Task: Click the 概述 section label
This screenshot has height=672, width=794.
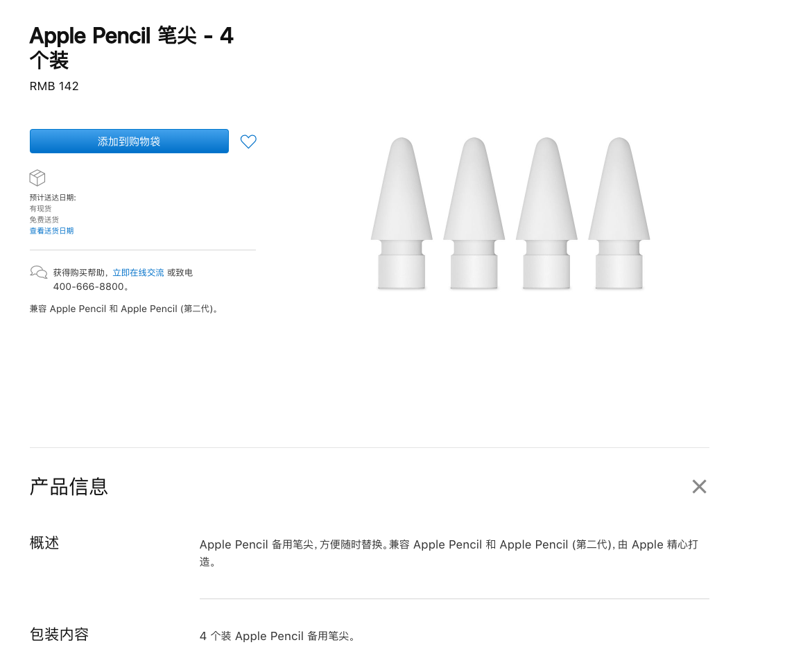Action: 44,543
